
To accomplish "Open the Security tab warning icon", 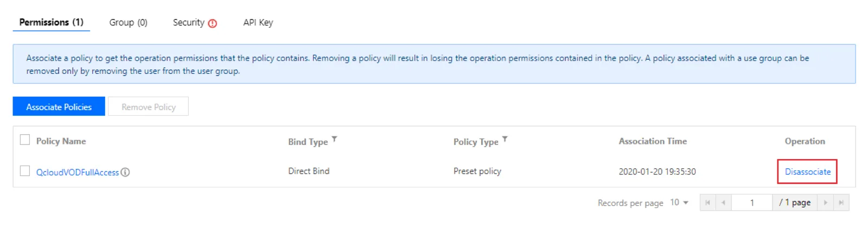I will [x=213, y=23].
